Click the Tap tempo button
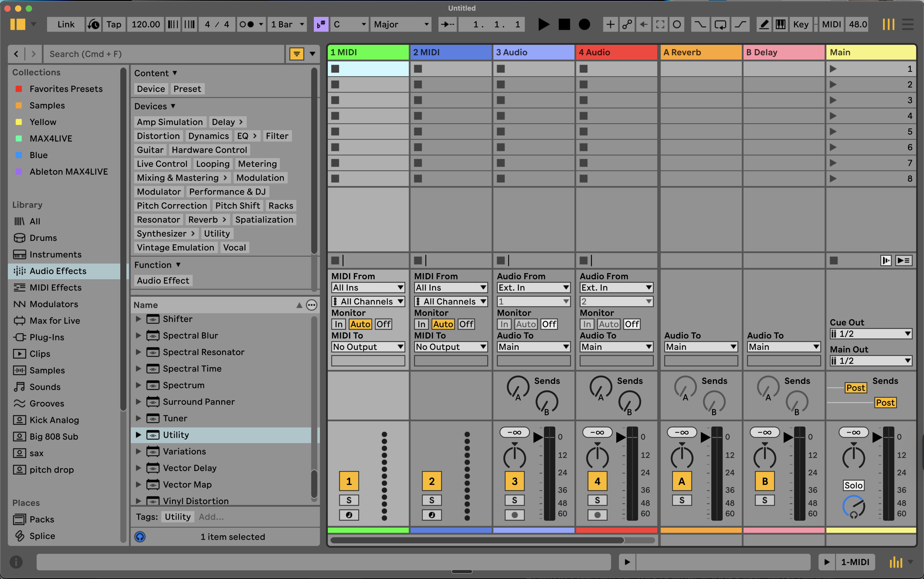Viewport: 924px width, 579px height. pos(113,25)
